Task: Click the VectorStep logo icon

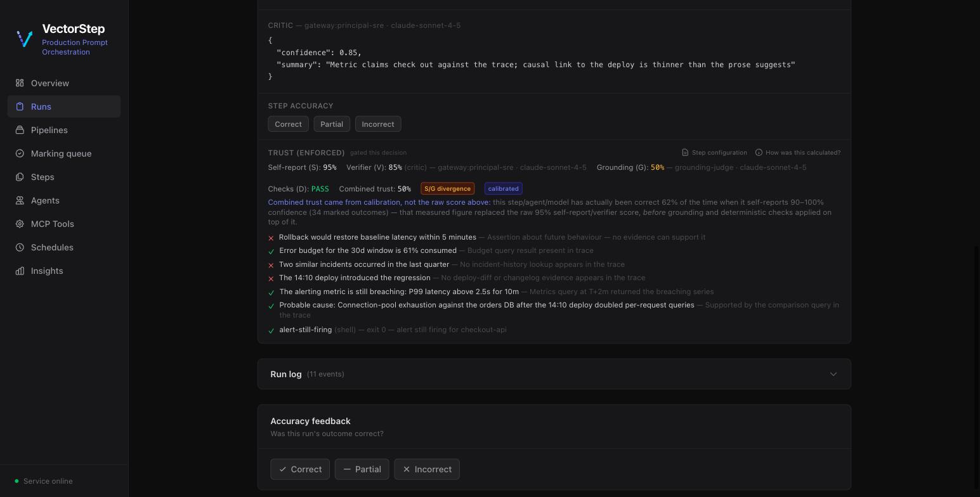Action: (25, 39)
